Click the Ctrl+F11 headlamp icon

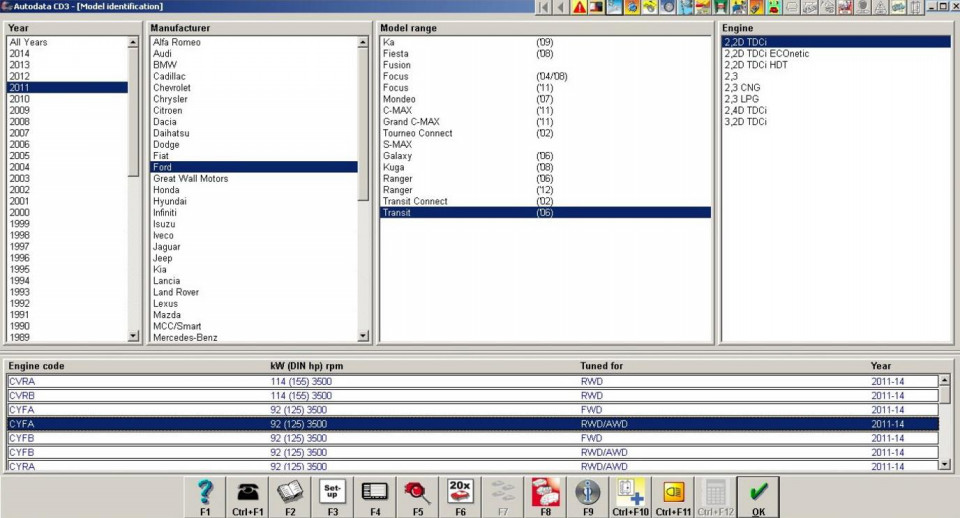pyautogui.click(x=673, y=497)
